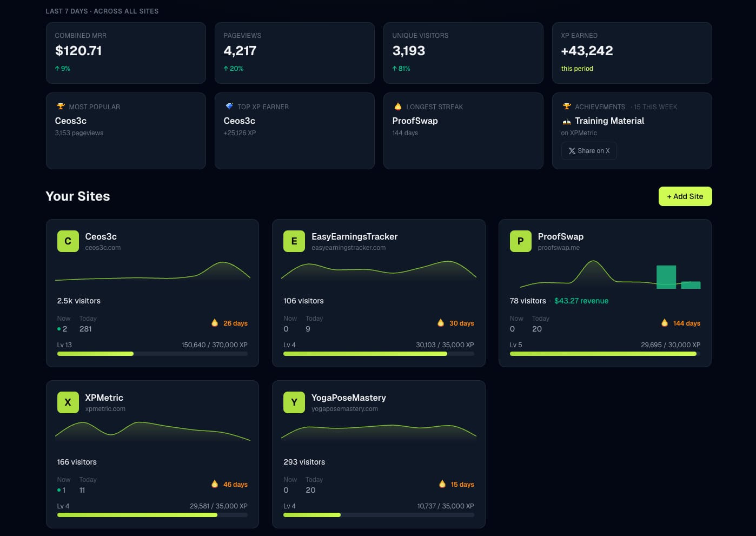Click the '3,153 pageviews' text
756x536 pixels.
click(79, 133)
